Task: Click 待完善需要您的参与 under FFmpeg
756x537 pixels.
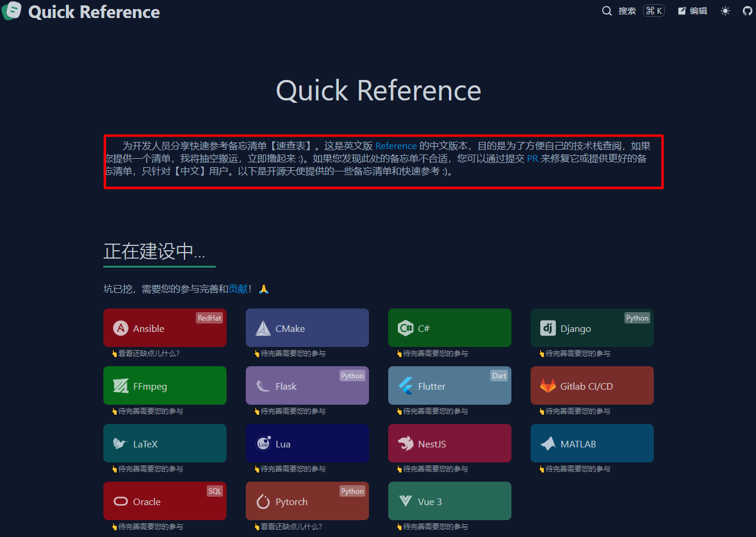Action: pyautogui.click(x=150, y=411)
